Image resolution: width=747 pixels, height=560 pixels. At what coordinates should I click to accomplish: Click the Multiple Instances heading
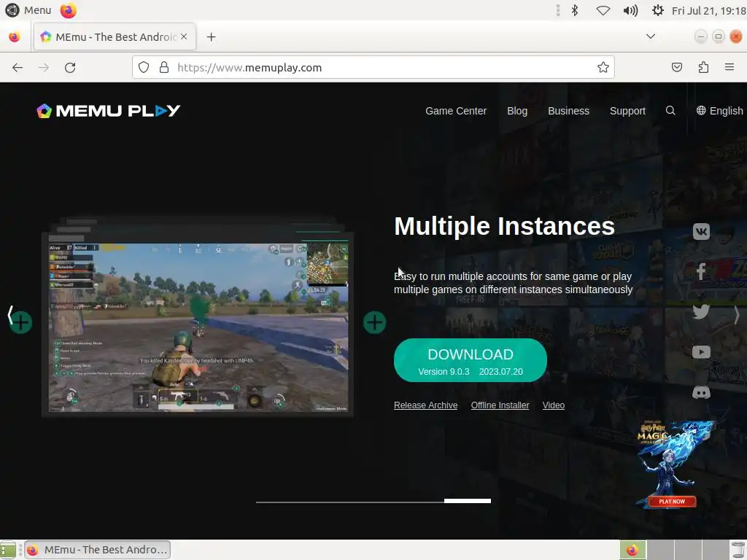pos(505,226)
